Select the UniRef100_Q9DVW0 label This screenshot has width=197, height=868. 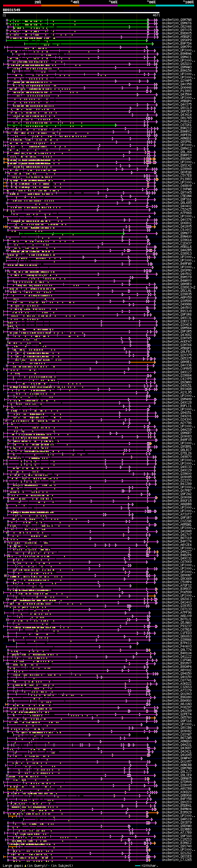click(177, 826)
